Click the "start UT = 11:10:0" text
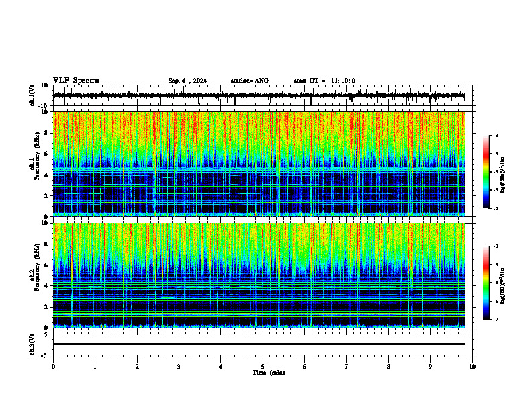The image size is (532, 411). 324,81
